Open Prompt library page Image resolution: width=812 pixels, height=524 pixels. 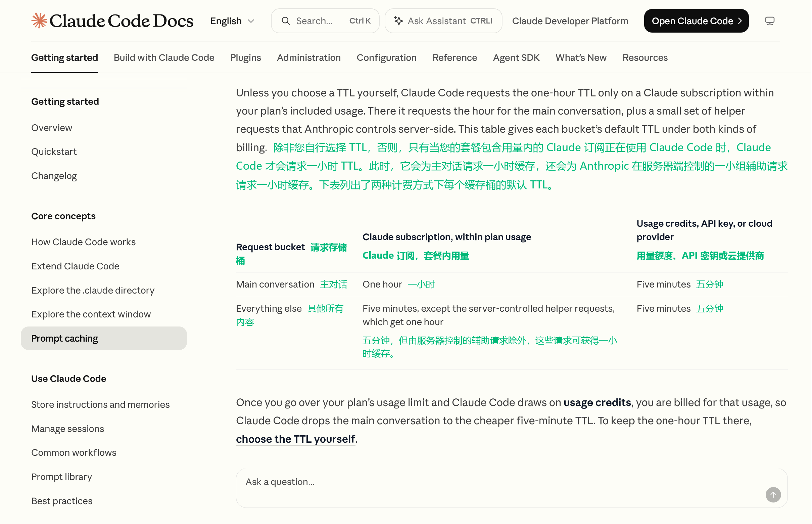pos(61,477)
